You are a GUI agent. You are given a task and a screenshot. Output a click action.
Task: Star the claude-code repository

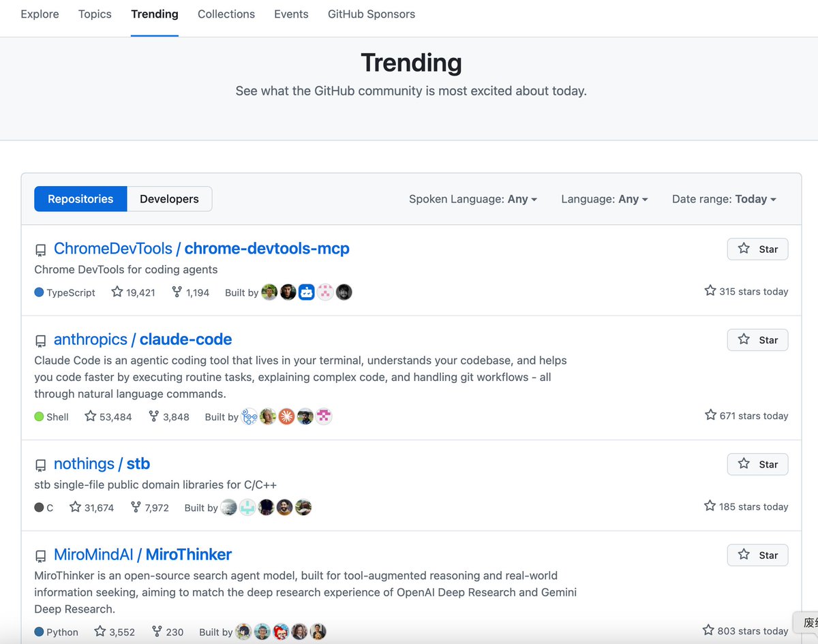click(757, 339)
